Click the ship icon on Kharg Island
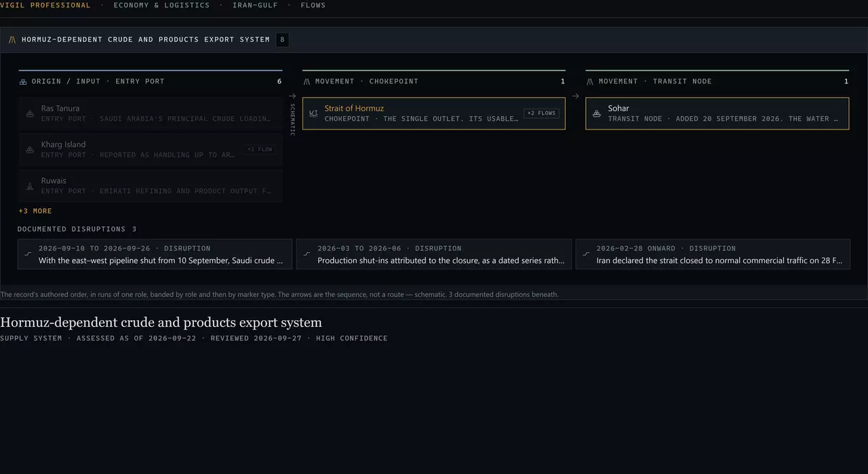The height and width of the screenshot is (474, 868). (30, 149)
